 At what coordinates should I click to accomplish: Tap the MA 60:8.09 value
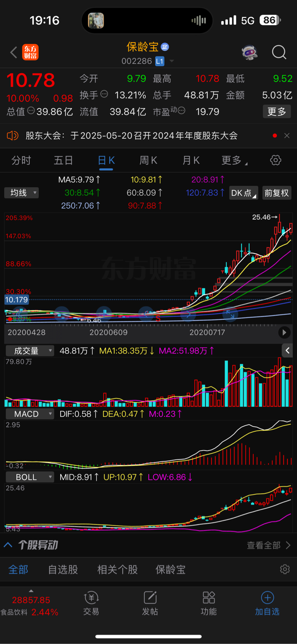(x=145, y=193)
